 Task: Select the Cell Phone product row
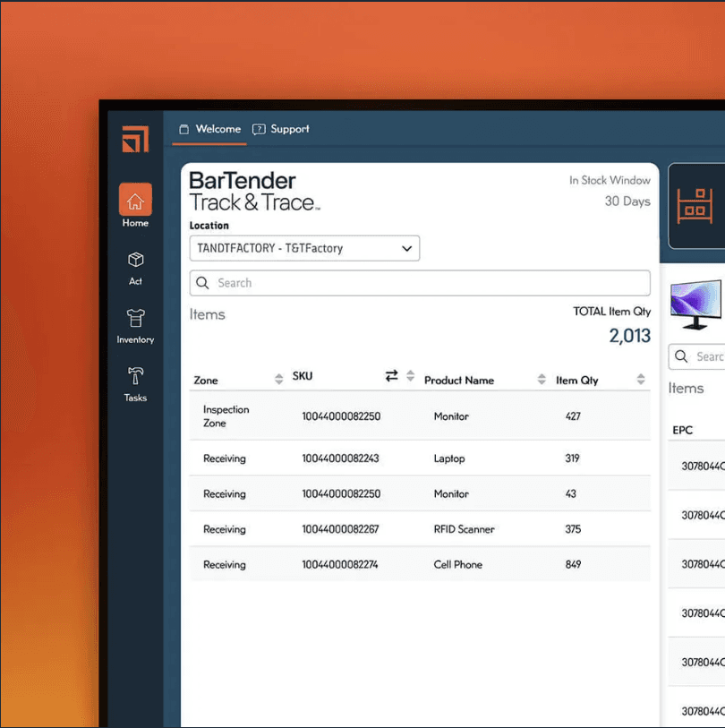pos(420,564)
